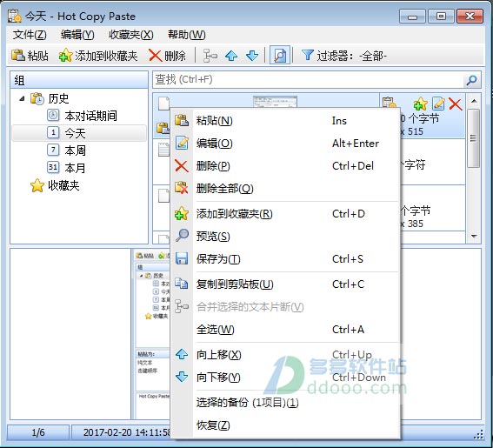This screenshot has width=493, height=448.
Task: Collapse the 历史 tree node
Action: 22,98
